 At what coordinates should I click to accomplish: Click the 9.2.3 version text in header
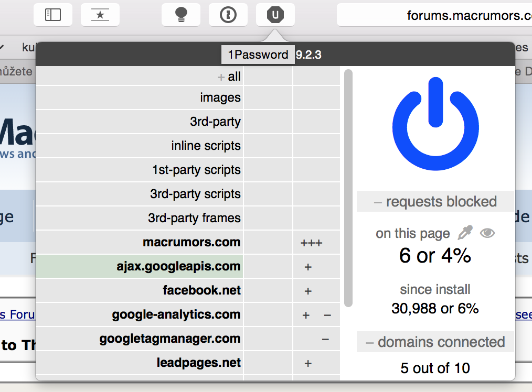308,55
